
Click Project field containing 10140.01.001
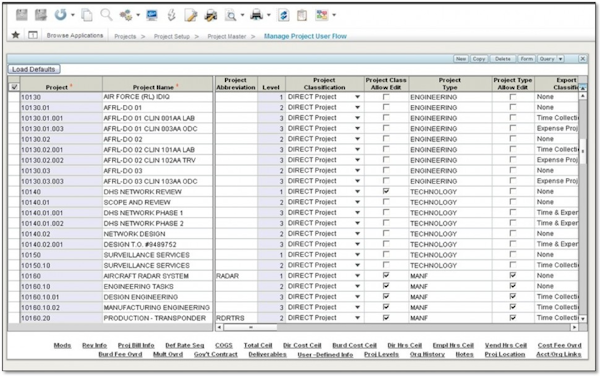(61, 213)
